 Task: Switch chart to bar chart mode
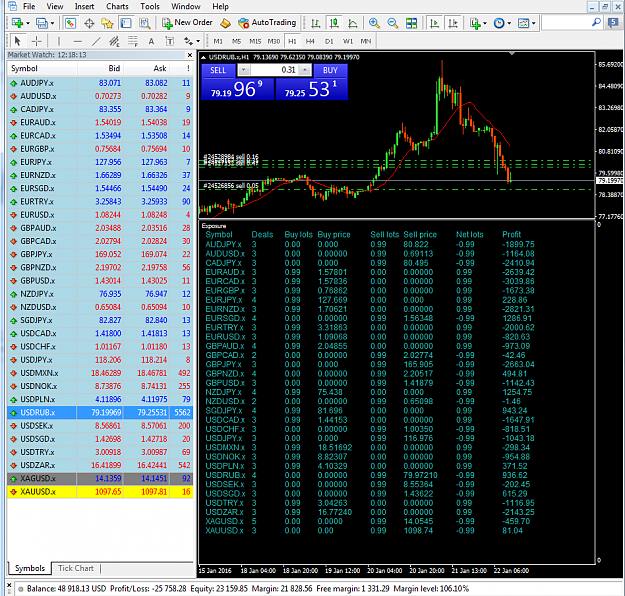pyautogui.click(x=315, y=23)
